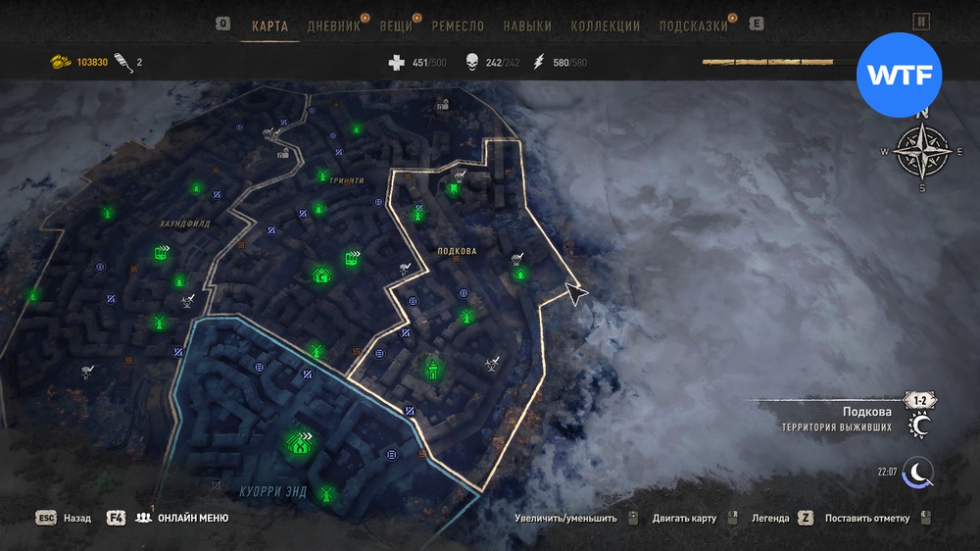Viewport: 980px width, 551px height.
Task: Open the Дневник tab
Action: pyautogui.click(x=334, y=26)
